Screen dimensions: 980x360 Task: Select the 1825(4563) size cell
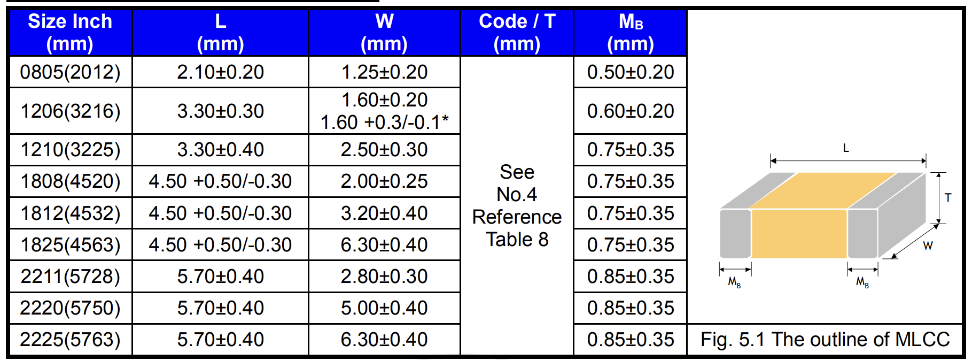pyautogui.click(x=70, y=245)
